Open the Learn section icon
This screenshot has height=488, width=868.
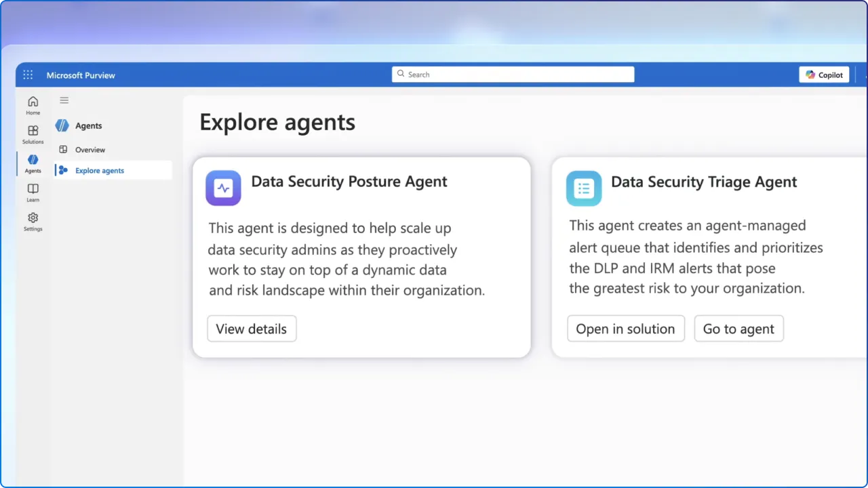click(33, 190)
